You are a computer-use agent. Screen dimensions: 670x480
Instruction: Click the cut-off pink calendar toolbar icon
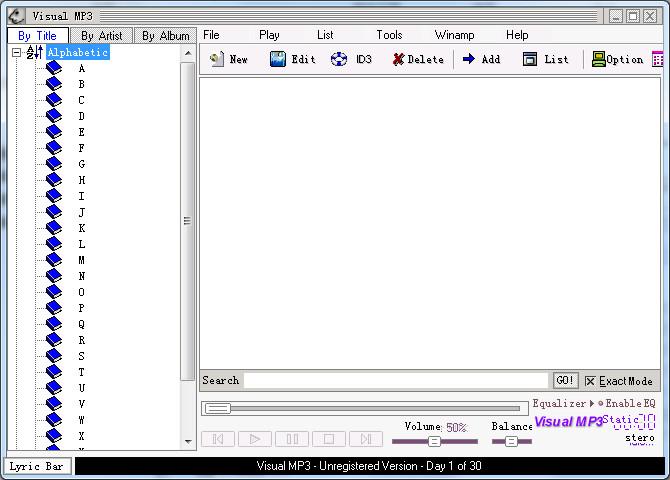click(658, 59)
